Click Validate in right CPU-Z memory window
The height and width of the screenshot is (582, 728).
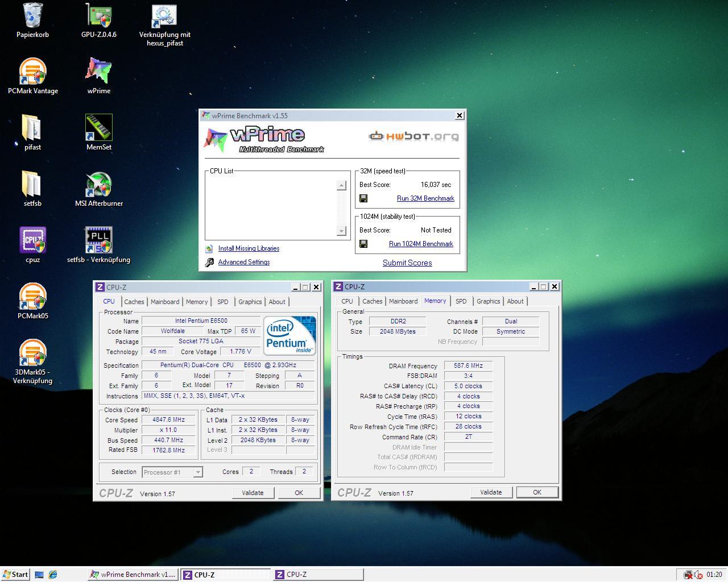[491, 492]
